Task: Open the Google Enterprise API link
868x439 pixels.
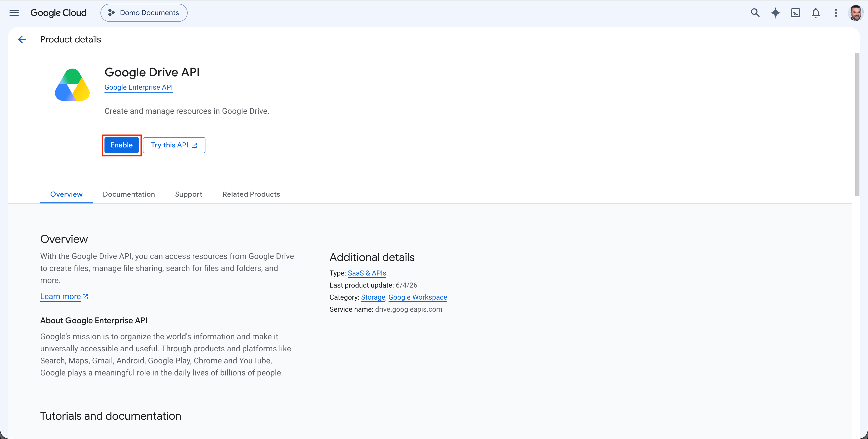Action: coord(138,87)
